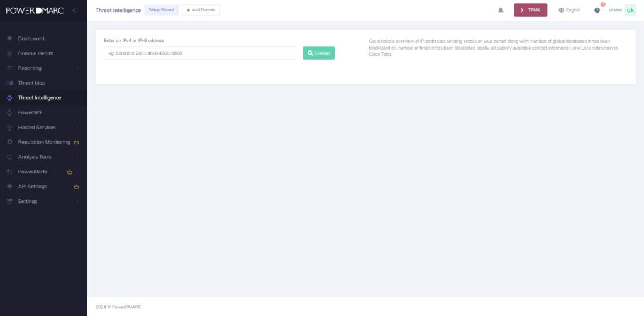Click the Threat Intelligence page title

pos(118,10)
